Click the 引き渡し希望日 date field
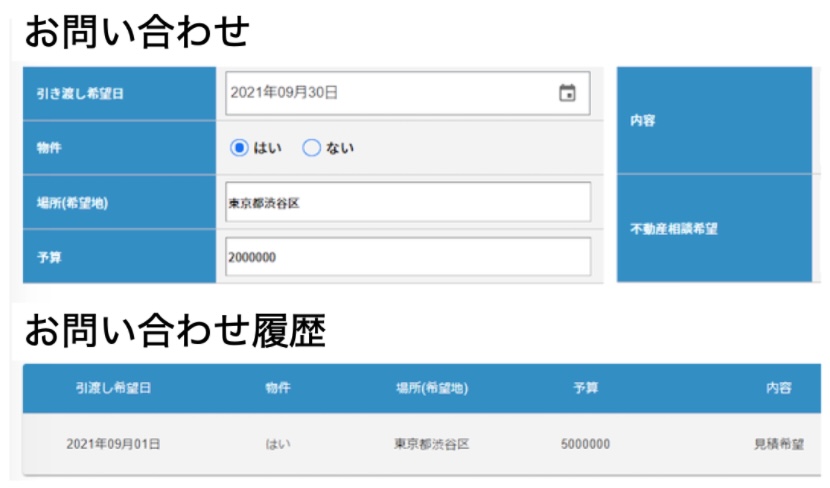The width and height of the screenshot is (830, 488). click(408, 93)
